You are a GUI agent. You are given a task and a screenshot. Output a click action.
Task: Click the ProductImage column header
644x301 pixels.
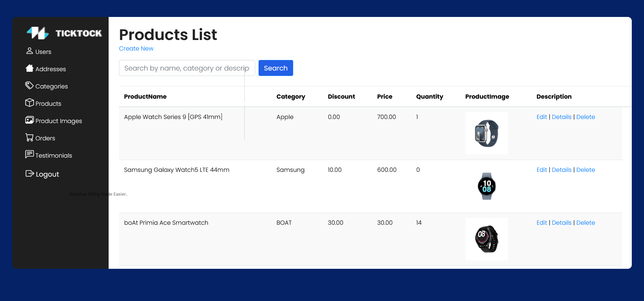(487, 97)
